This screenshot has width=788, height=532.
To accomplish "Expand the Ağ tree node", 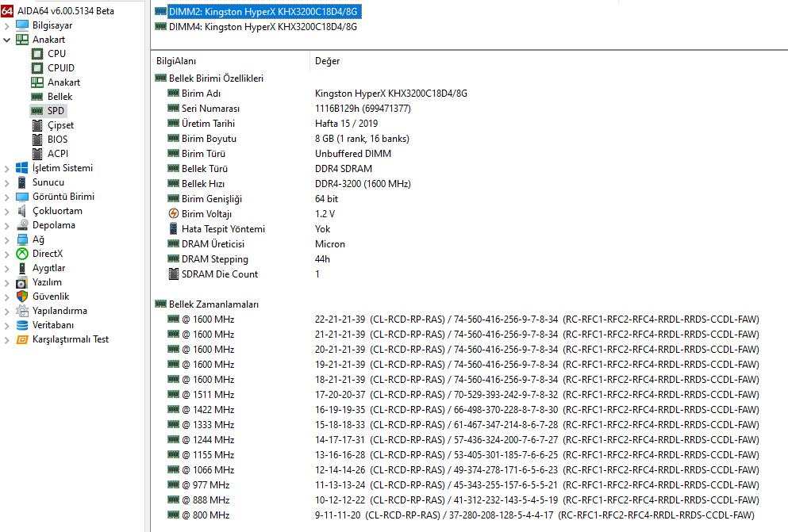I will (7, 240).
